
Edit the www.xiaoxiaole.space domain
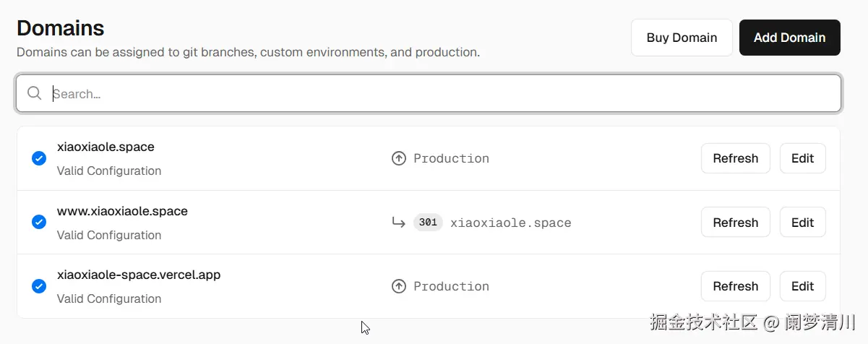pos(802,223)
